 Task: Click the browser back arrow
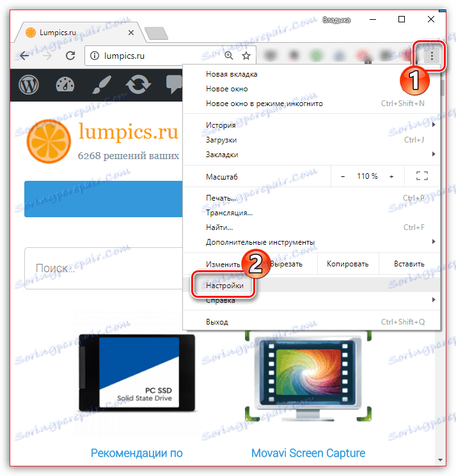pyautogui.click(x=24, y=56)
